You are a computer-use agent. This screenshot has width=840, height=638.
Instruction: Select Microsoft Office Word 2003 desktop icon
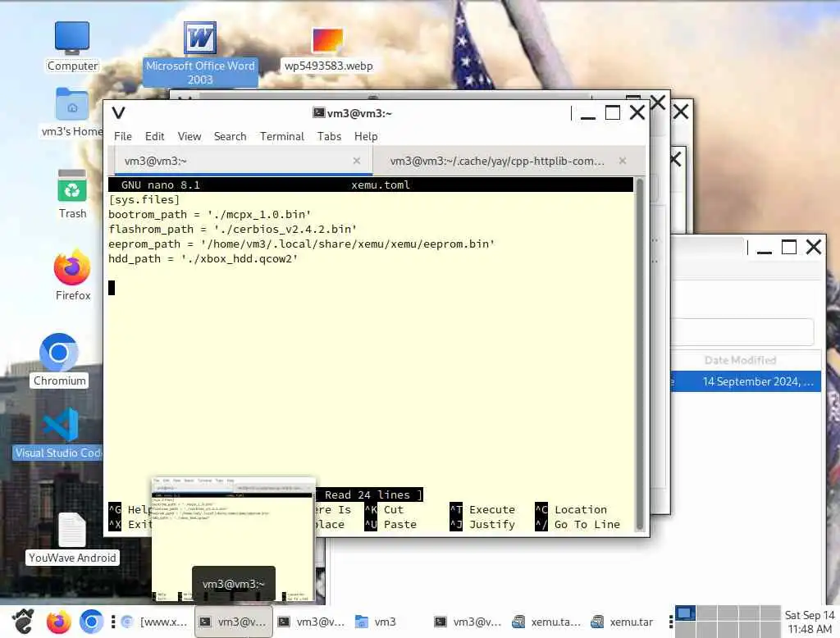pos(200,53)
